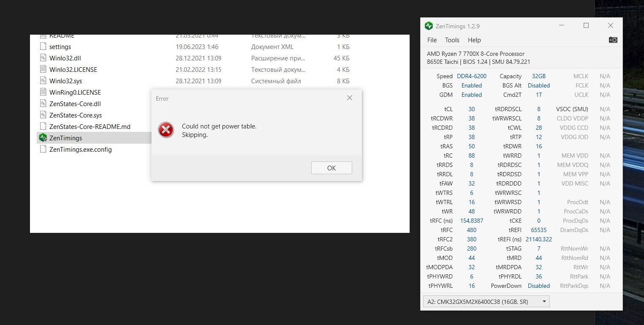The image size is (644, 325).
Task: Click the 'Системный файл' file type
Action: click(x=276, y=81)
